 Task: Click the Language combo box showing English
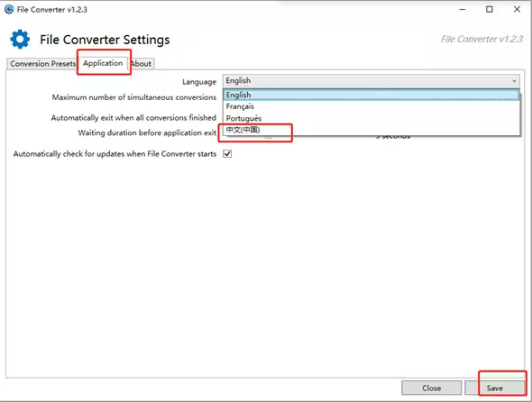point(371,81)
